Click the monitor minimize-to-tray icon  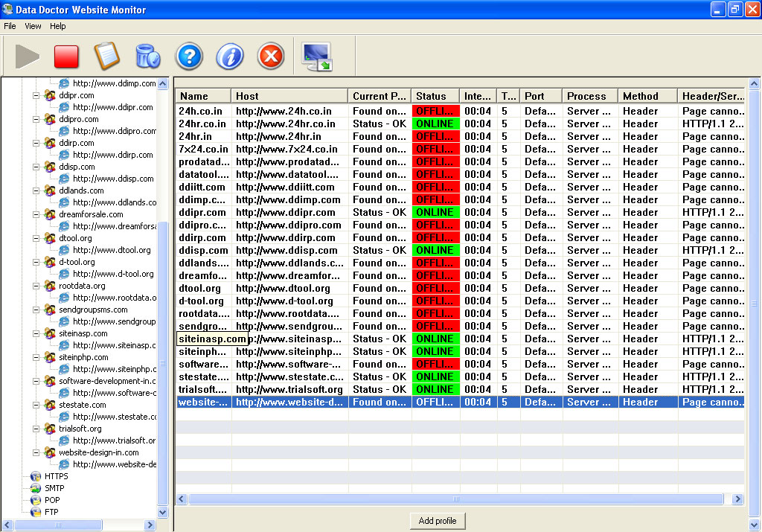[x=316, y=57]
